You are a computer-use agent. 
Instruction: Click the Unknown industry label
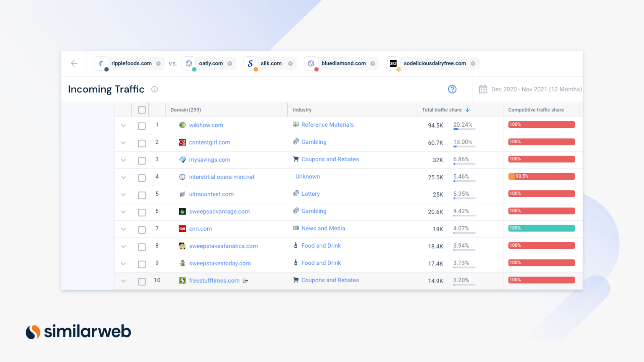click(308, 177)
